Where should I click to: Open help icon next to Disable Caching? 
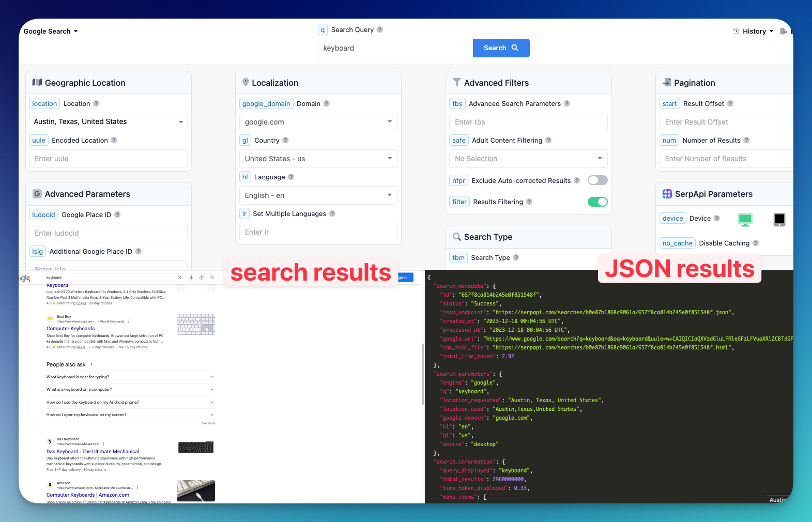(756, 243)
